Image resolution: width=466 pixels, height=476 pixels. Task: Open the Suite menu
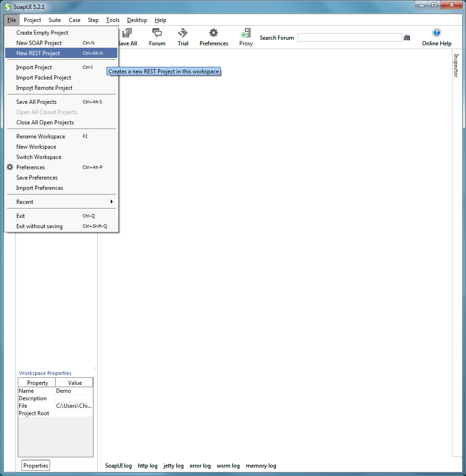pyautogui.click(x=55, y=20)
